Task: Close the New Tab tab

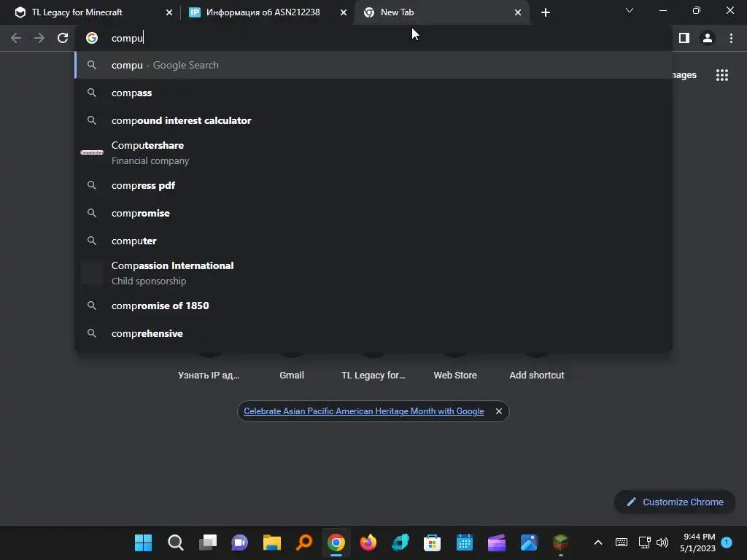Action: tap(518, 12)
